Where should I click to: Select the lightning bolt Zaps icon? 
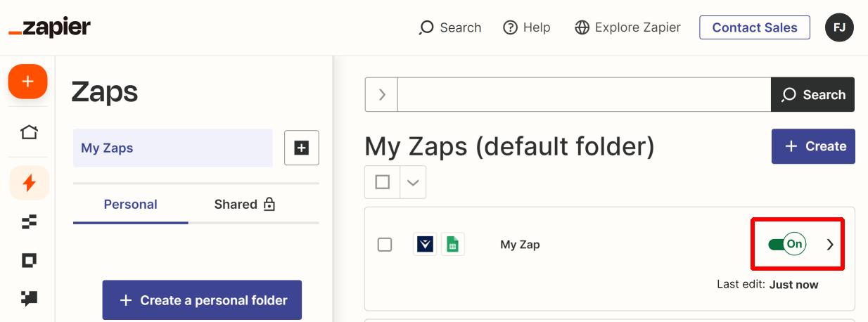[x=29, y=183]
